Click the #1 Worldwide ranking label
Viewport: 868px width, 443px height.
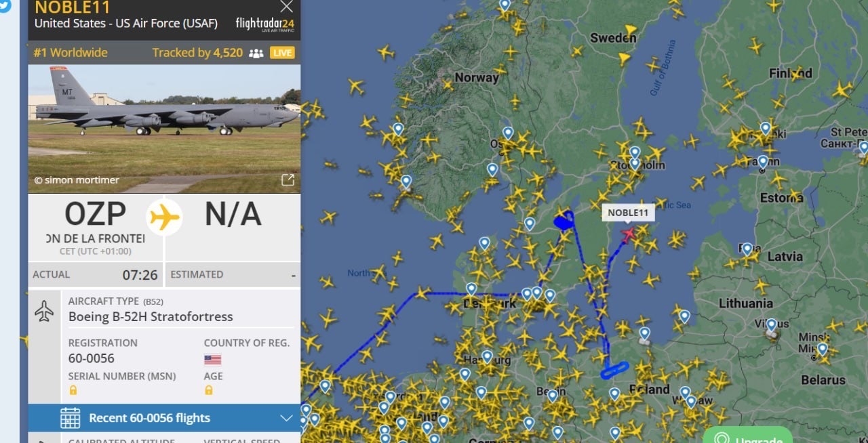tap(71, 52)
